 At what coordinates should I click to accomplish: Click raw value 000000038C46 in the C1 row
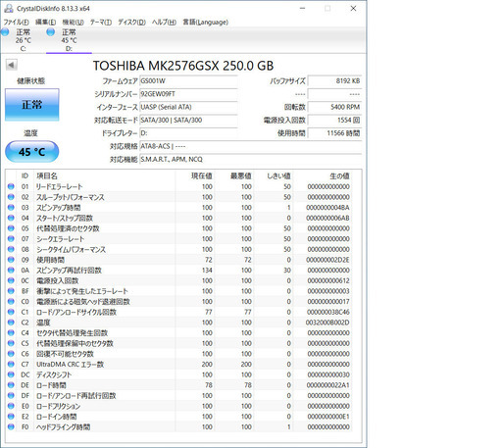(328, 312)
